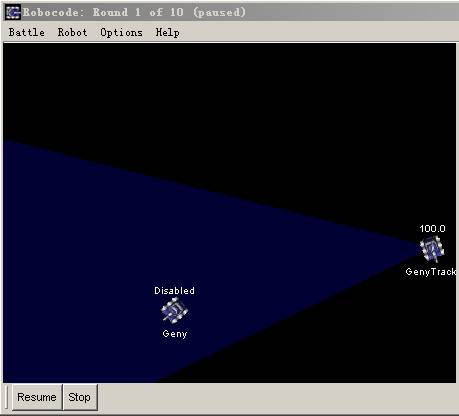Viewport: 459px width, 416px height.
Task: Open the Robot menu
Action: click(73, 32)
